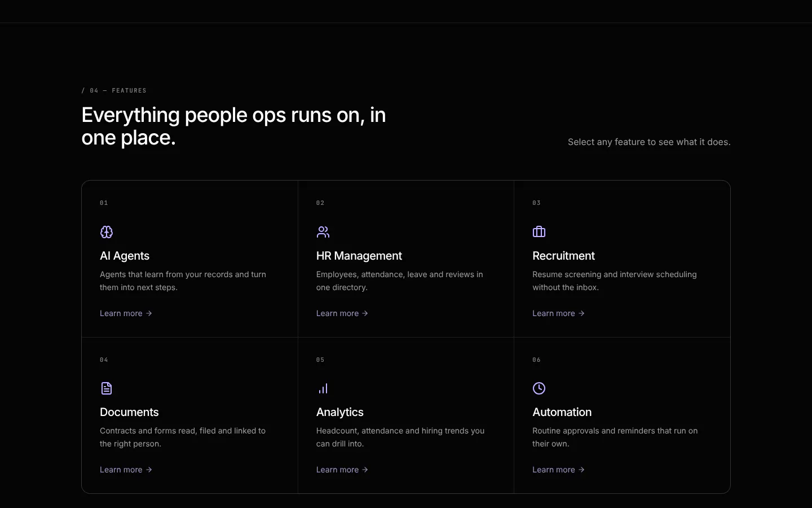This screenshot has height=508, width=812.
Task: Click card number 04 label
Action: click(x=104, y=360)
